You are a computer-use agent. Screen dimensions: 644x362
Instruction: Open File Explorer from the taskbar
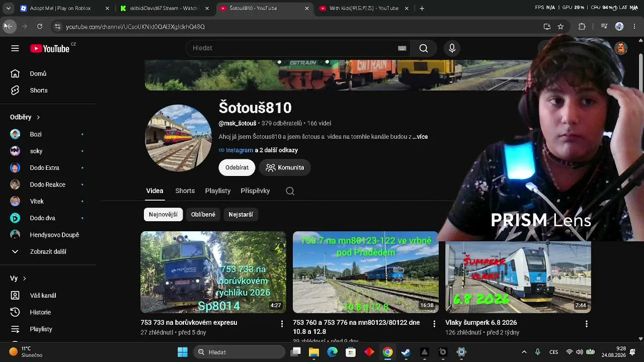click(x=314, y=352)
